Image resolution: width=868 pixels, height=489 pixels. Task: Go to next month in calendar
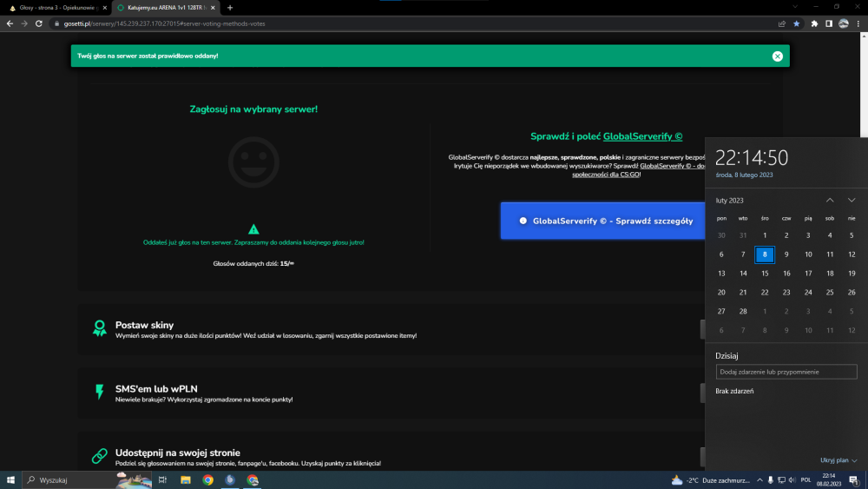click(x=852, y=200)
